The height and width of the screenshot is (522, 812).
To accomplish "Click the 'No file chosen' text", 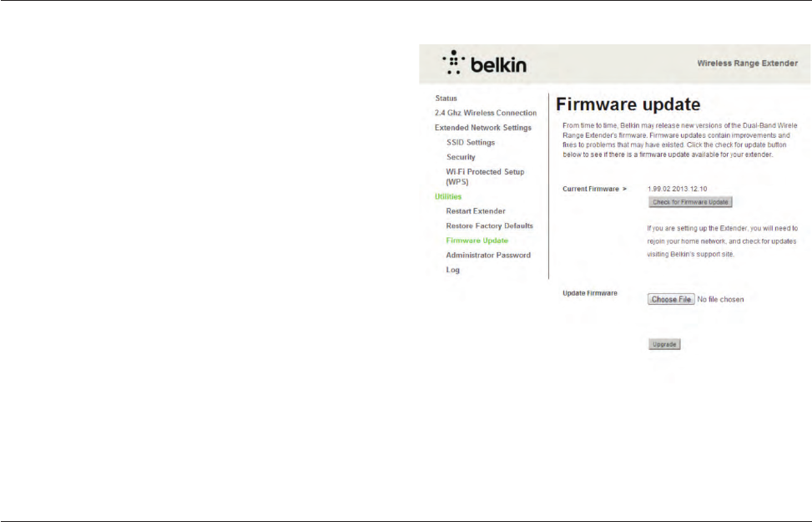I will 720,300.
